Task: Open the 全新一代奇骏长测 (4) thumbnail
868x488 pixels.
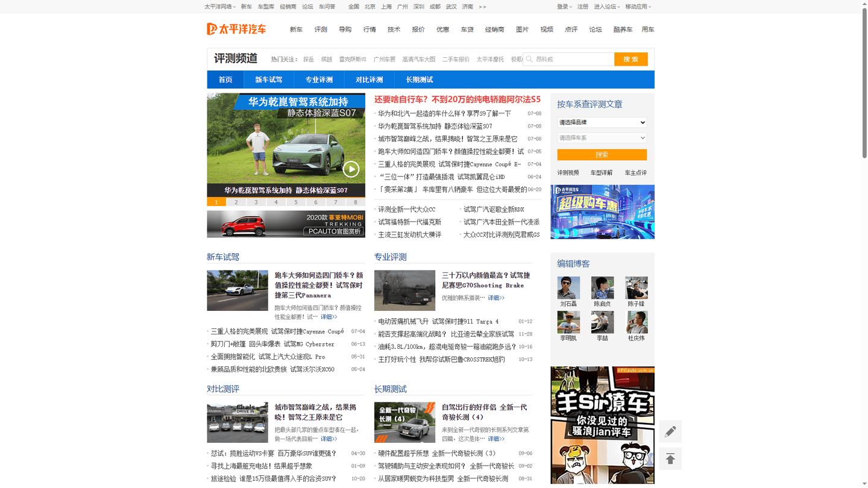Action: coord(404,422)
